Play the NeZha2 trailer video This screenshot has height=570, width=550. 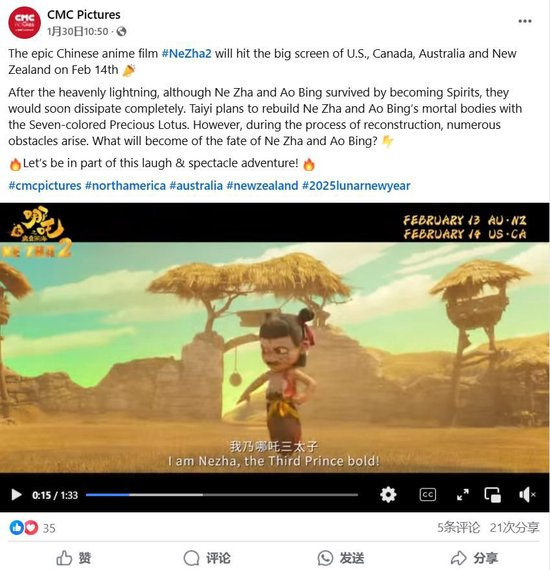click(x=16, y=495)
